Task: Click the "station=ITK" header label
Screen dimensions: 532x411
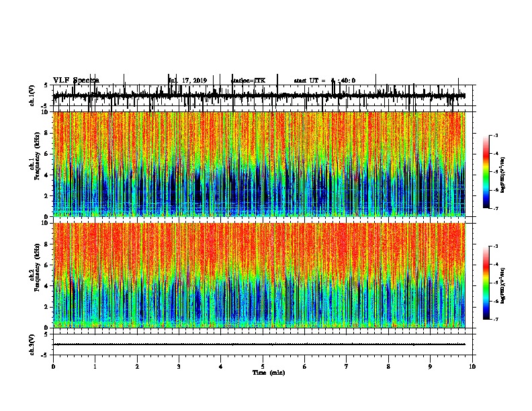Action: 248,81
